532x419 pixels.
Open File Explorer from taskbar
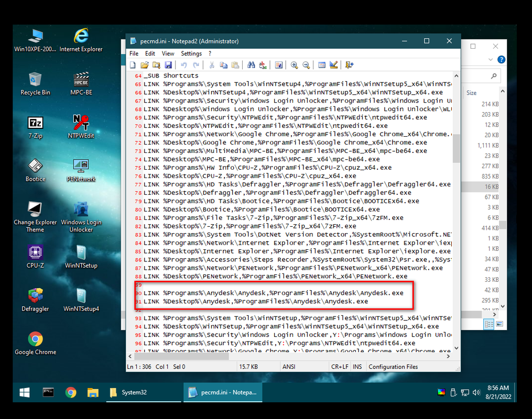click(93, 393)
